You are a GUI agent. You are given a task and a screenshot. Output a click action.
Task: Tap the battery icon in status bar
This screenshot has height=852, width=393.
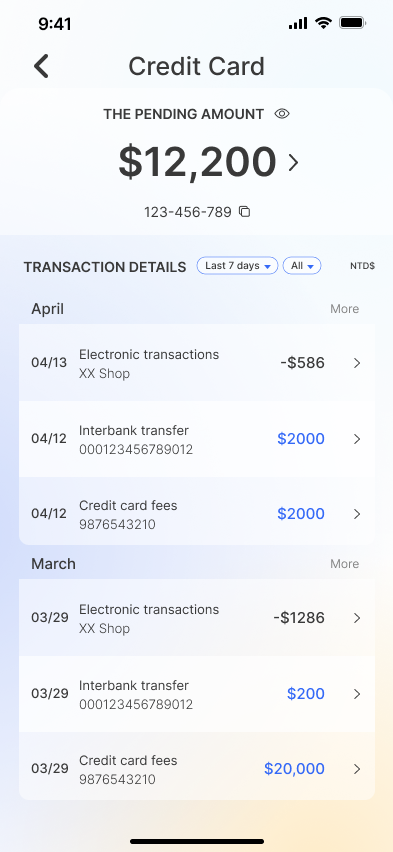[x=353, y=23]
